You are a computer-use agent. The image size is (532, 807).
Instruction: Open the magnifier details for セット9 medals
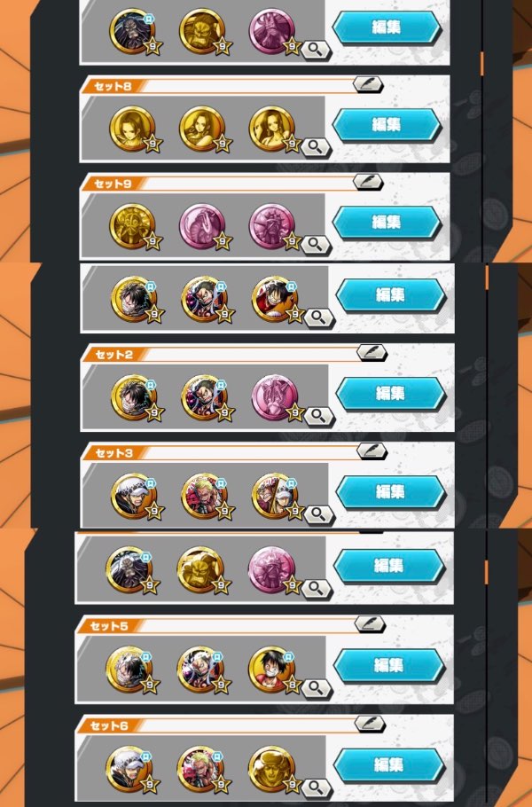click(317, 245)
